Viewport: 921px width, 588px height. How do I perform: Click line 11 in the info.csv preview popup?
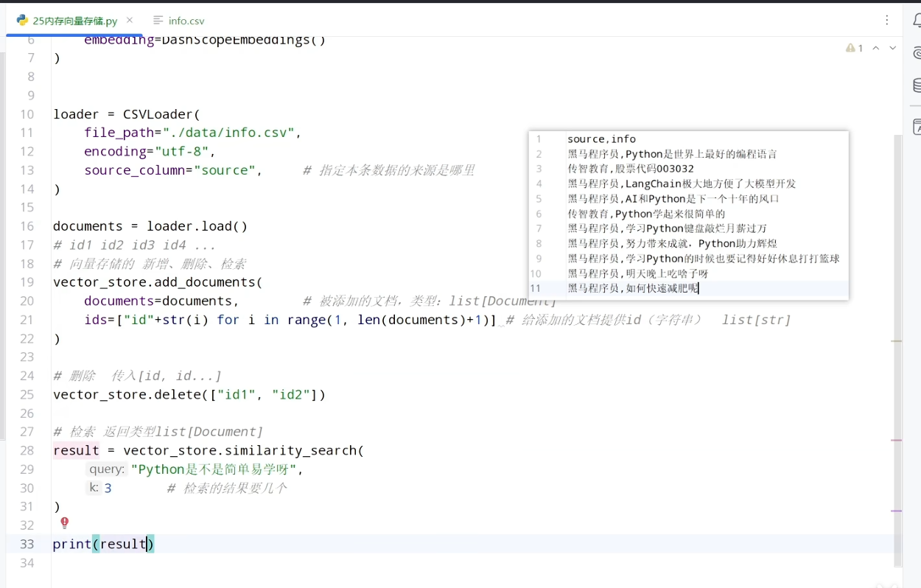[688, 288]
